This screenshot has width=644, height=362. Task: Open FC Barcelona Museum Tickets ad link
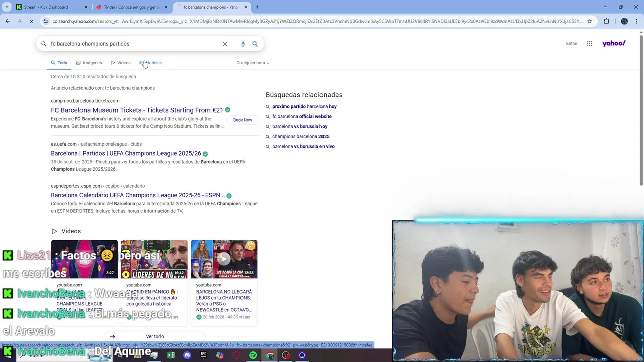(137, 110)
